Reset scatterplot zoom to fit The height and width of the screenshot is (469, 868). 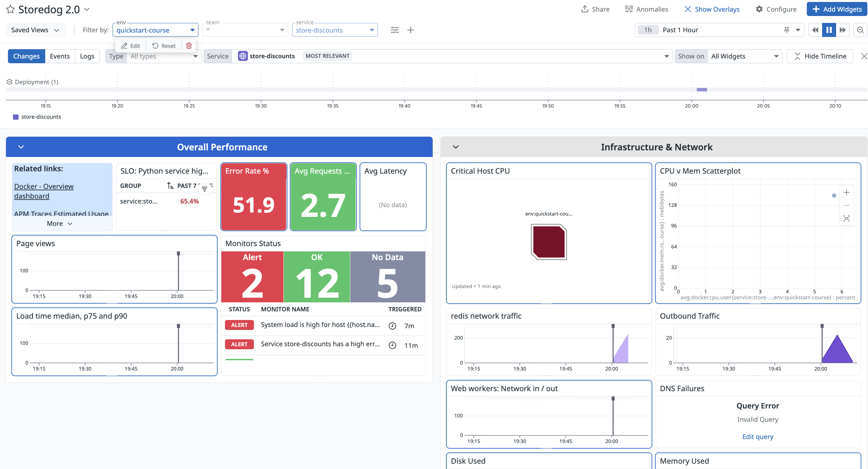click(x=846, y=219)
